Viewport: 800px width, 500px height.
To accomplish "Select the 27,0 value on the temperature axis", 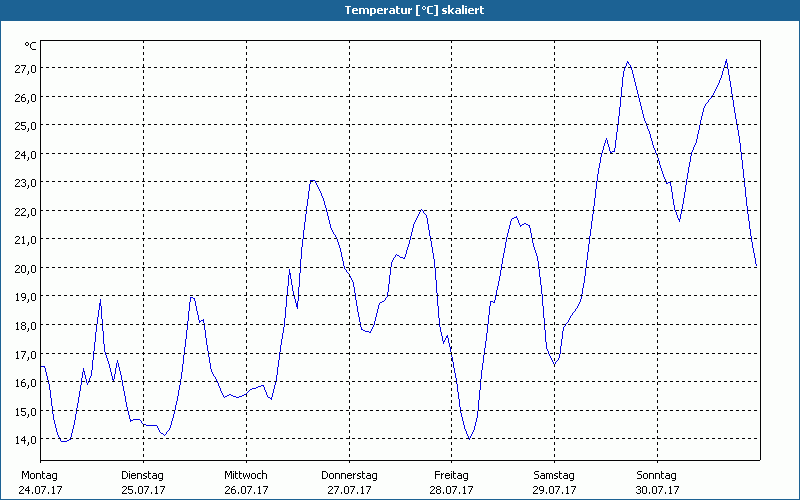I will (x=25, y=68).
